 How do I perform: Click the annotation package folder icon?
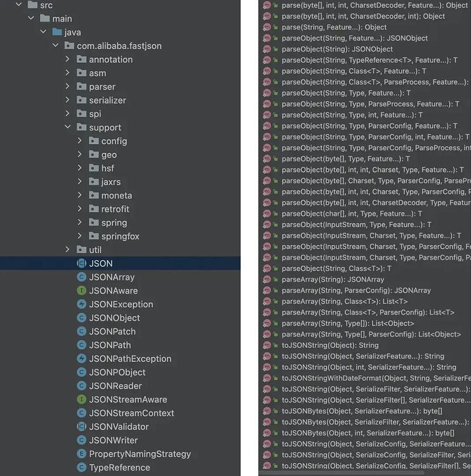click(x=81, y=59)
